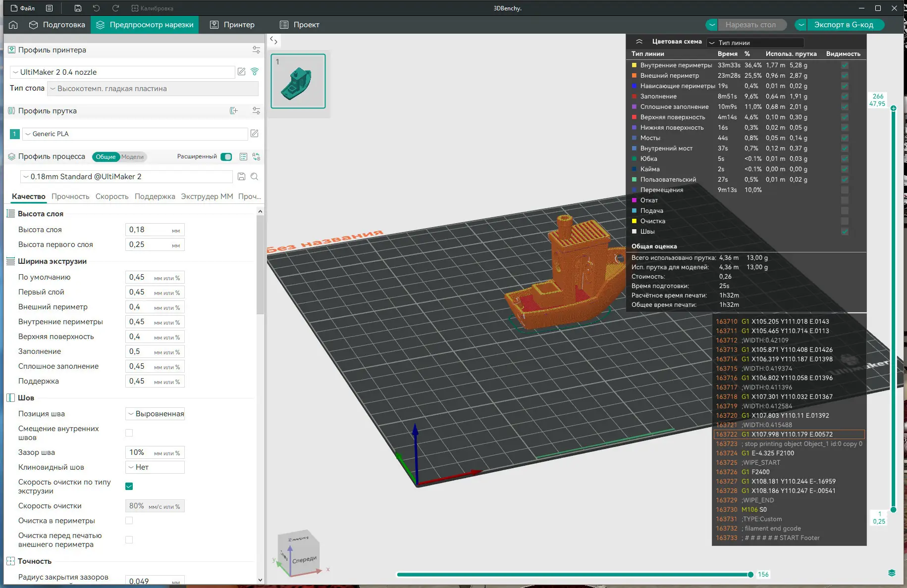Click filament number 1 color box
The width and height of the screenshot is (907, 588).
click(x=15, y=134)
